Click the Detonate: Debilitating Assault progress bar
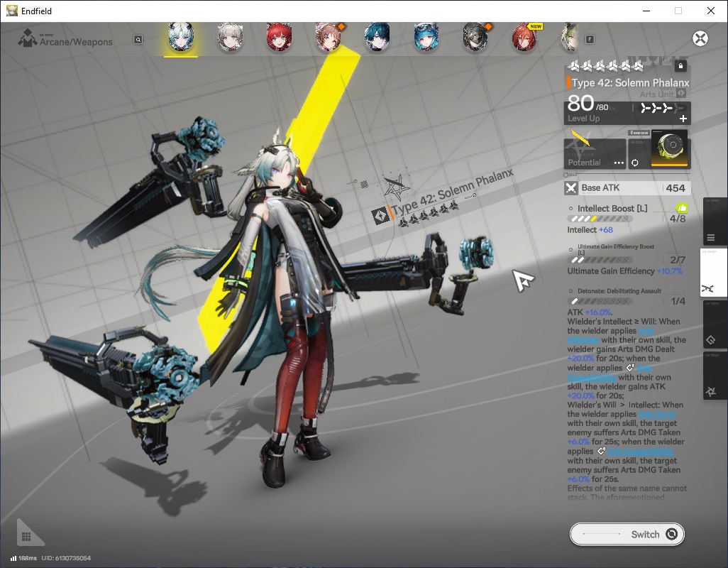The width and height of the screenshot is (728, 568). click(599, 301)
